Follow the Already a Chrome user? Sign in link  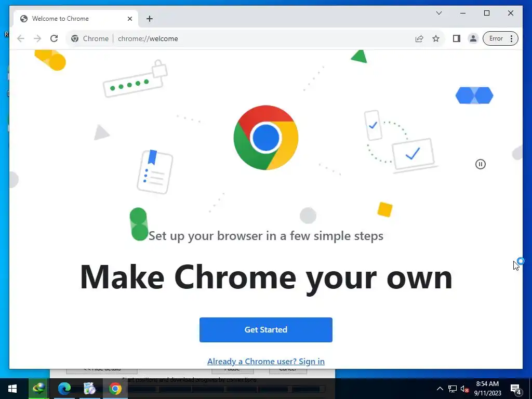(266, 362)
